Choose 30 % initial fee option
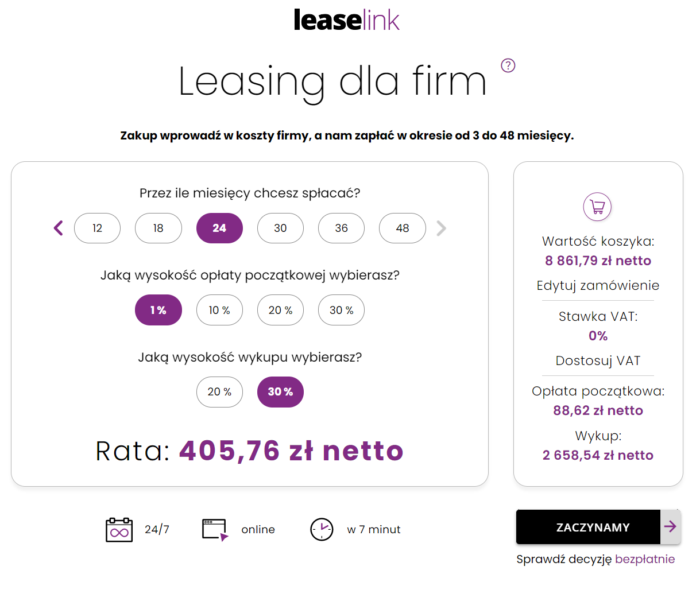 [341, 310]
